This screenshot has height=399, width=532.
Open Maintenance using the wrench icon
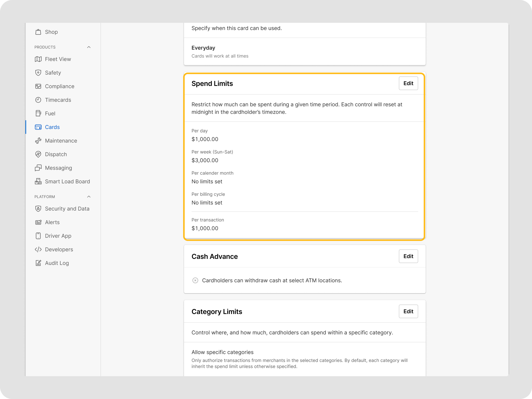point(39,140)
